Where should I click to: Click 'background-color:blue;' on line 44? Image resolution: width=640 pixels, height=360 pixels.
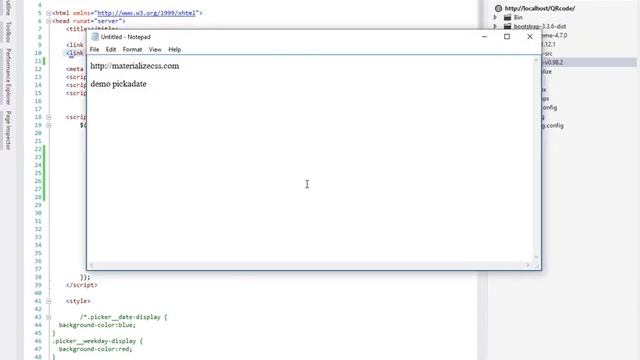coord(97,325)
